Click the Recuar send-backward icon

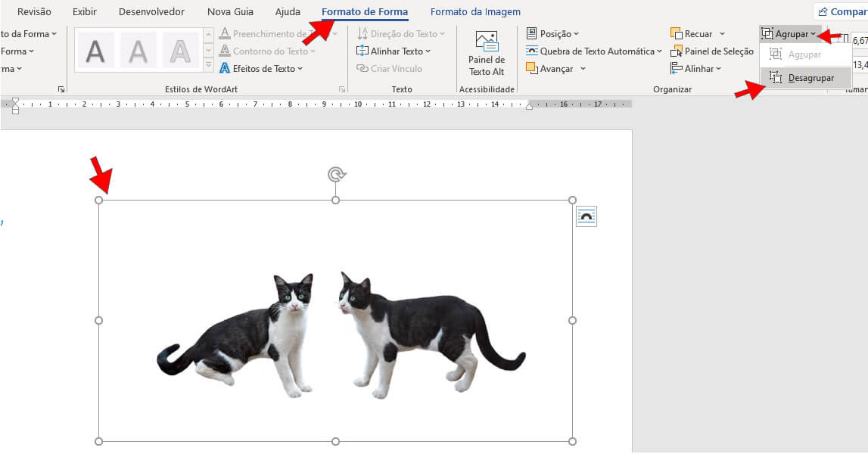pyautogui.click(x=676, y=34)
